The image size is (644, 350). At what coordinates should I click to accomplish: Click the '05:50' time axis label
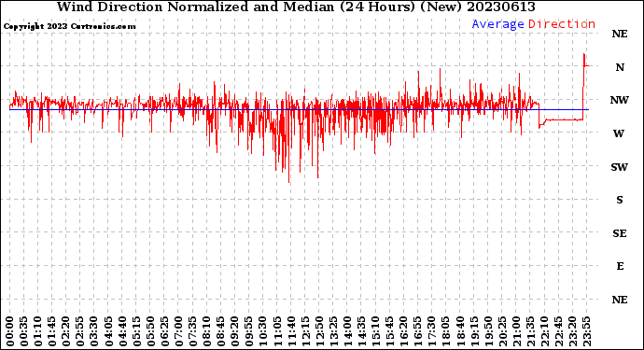[150, 331]
